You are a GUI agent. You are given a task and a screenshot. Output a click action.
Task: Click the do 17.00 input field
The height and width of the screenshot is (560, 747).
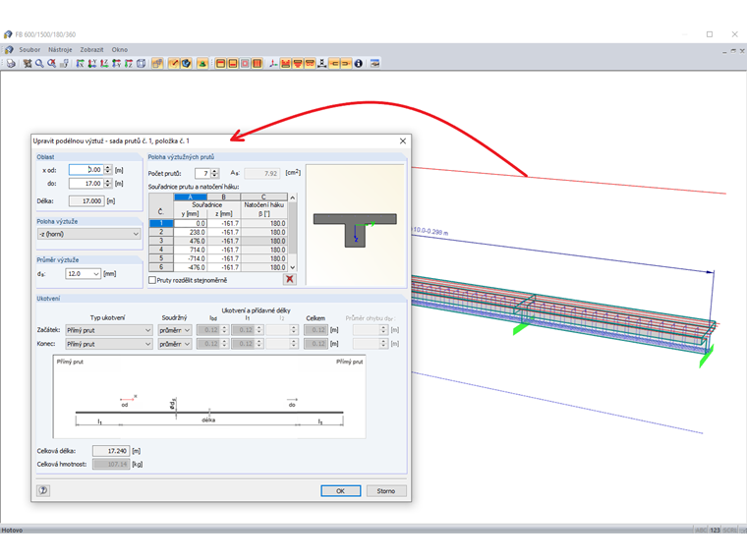86,184
